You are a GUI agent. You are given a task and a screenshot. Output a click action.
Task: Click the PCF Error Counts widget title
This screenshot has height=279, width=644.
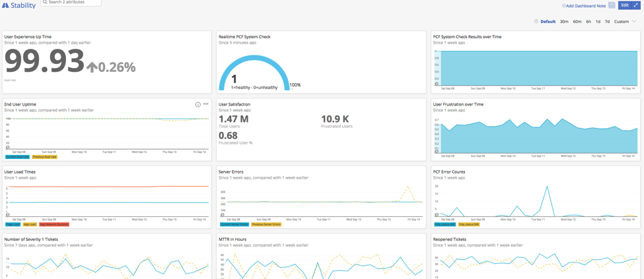pyautogui.click(x=449, y=172)
